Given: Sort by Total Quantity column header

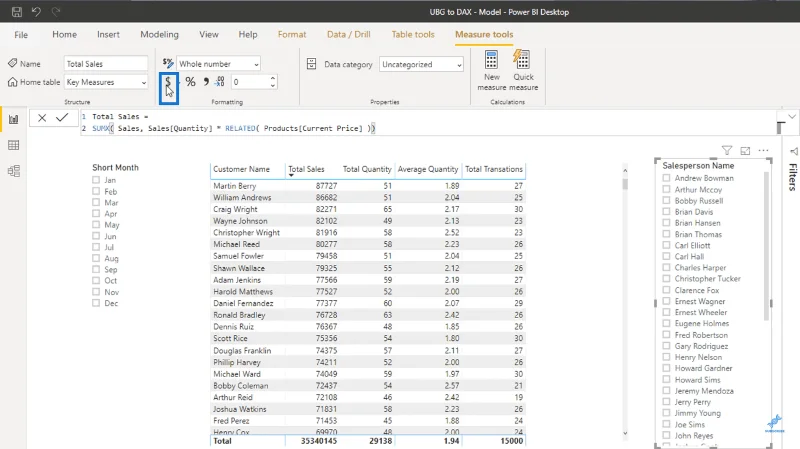Looking at the screenshot, I should [x=367, y=169].
